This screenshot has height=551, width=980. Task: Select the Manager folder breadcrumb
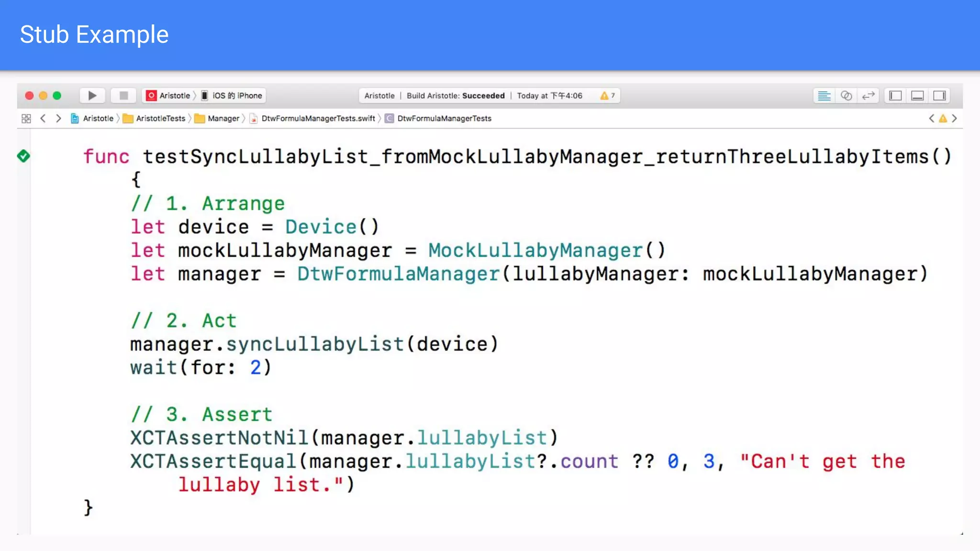pyautogui.click(x=223, y=119)
